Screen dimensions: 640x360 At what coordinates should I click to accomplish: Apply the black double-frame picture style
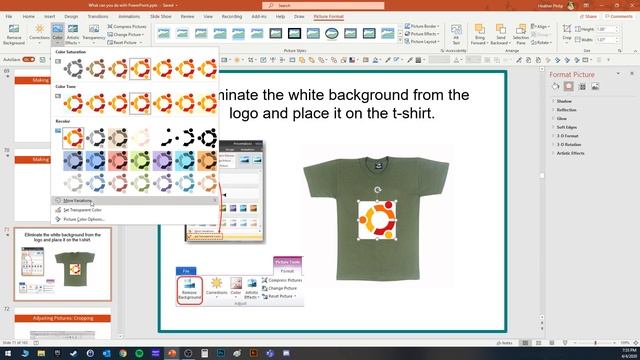click(294, 33)
